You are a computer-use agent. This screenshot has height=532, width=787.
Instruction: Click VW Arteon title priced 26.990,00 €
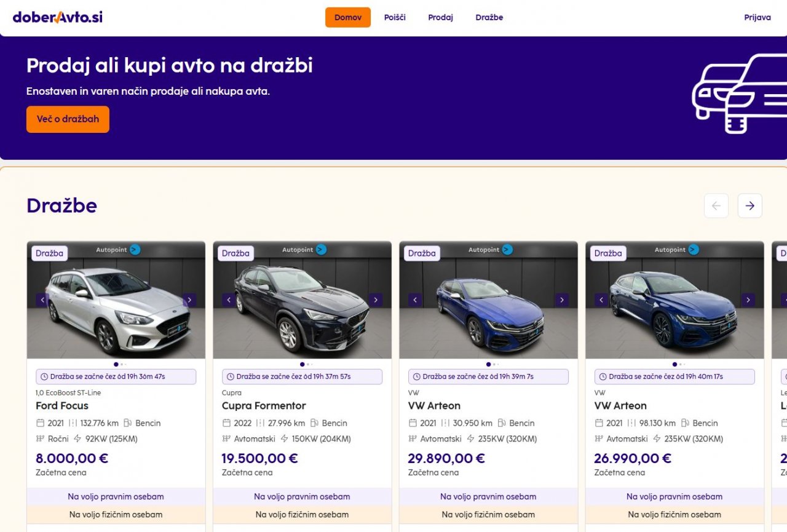tap(620, 406)
